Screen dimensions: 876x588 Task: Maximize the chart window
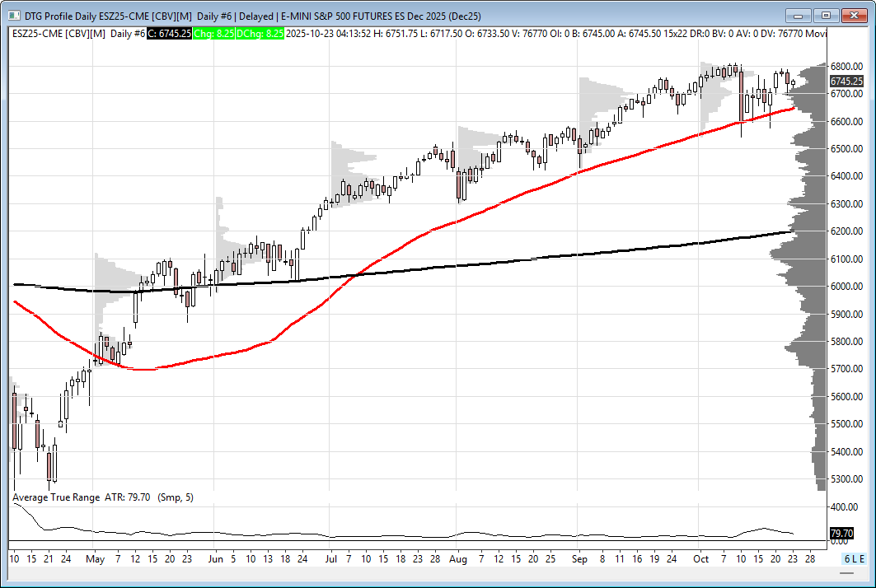click(827, 16)
